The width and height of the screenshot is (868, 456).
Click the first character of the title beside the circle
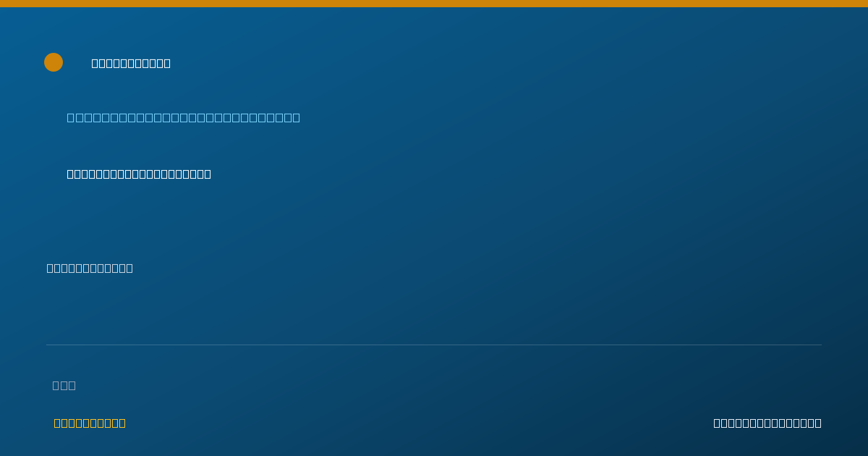click(95, 63)
